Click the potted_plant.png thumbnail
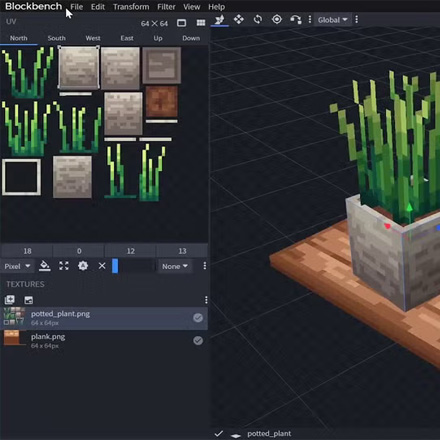Image resolution: width=440 pixels, height=440 pixels. [x=14, y=317]
